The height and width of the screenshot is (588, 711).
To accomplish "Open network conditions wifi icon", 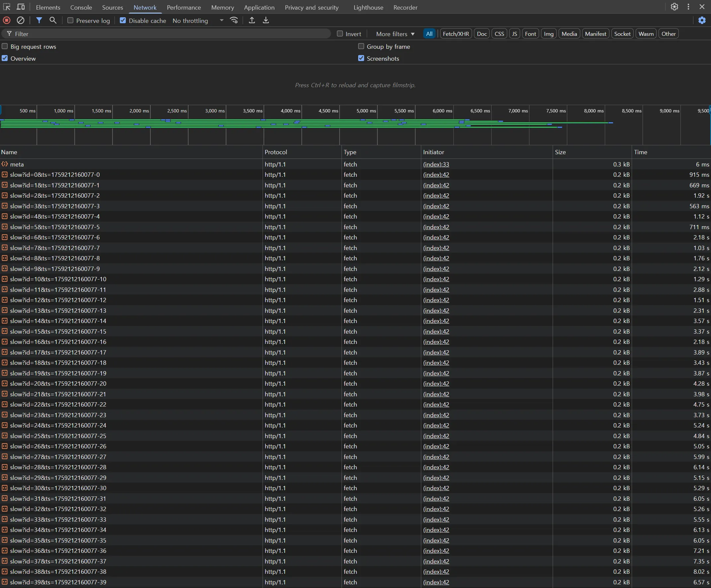I will pos(234,20).
